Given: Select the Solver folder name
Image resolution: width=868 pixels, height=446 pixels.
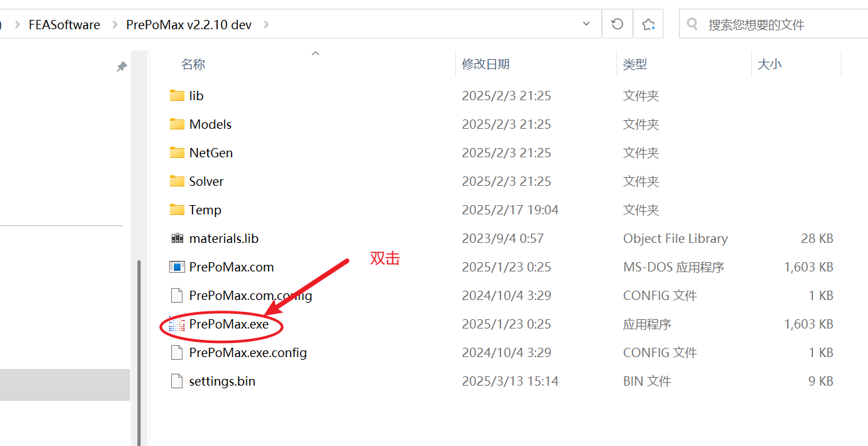Looking at the screenshot, I should pos(206,181).
